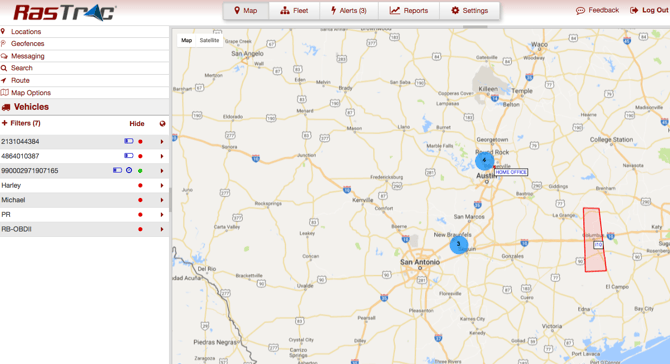Click the Log Out link
This screenshot has height=364, width=670.
coord(649,10)
